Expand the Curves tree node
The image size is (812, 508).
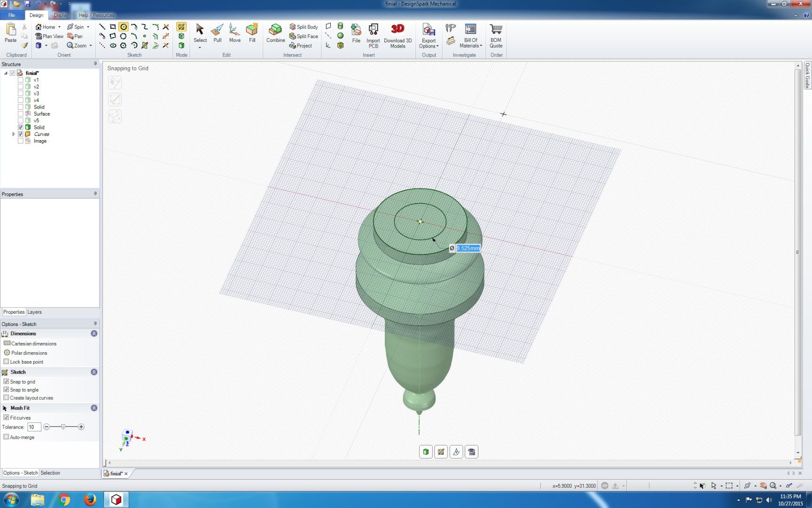click(14, 134)
